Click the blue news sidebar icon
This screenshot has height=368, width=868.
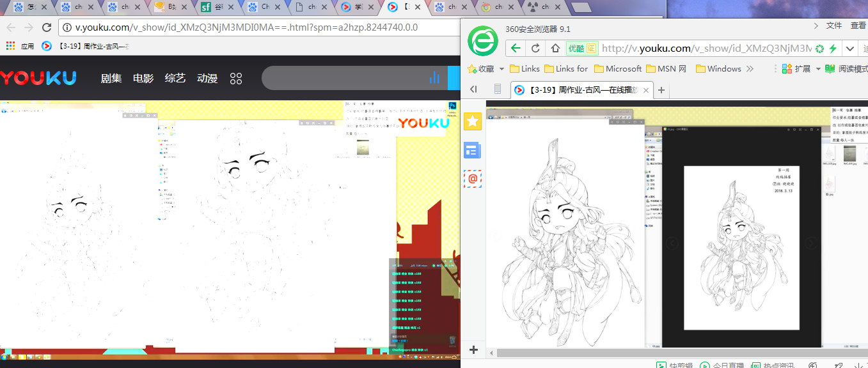click(x=473, y=151)
